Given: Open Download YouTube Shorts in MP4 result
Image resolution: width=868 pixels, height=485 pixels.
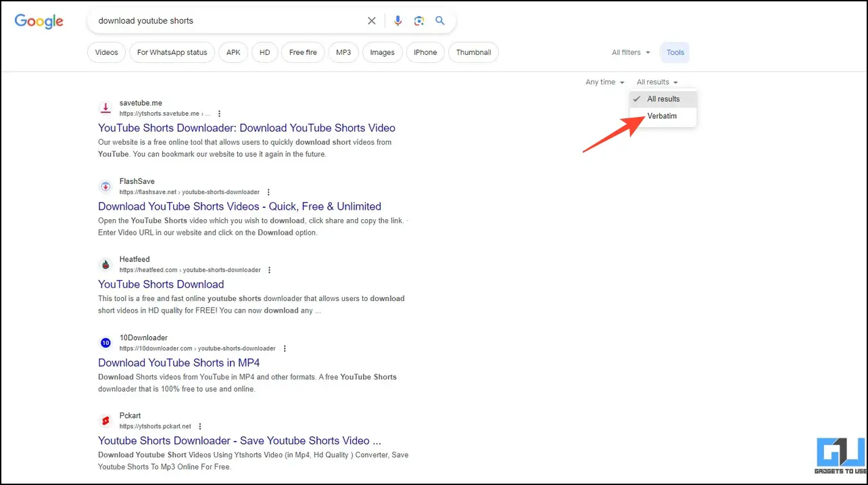Looking at the screenshot, I should pos(179,363).
